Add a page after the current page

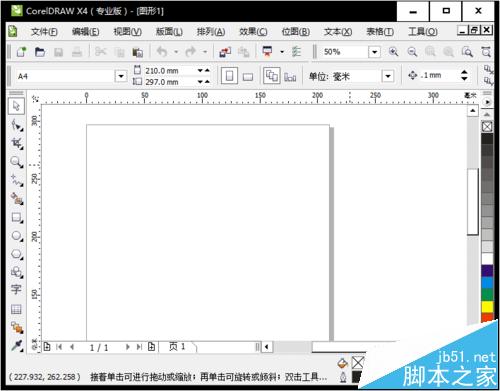coord(151,347)
